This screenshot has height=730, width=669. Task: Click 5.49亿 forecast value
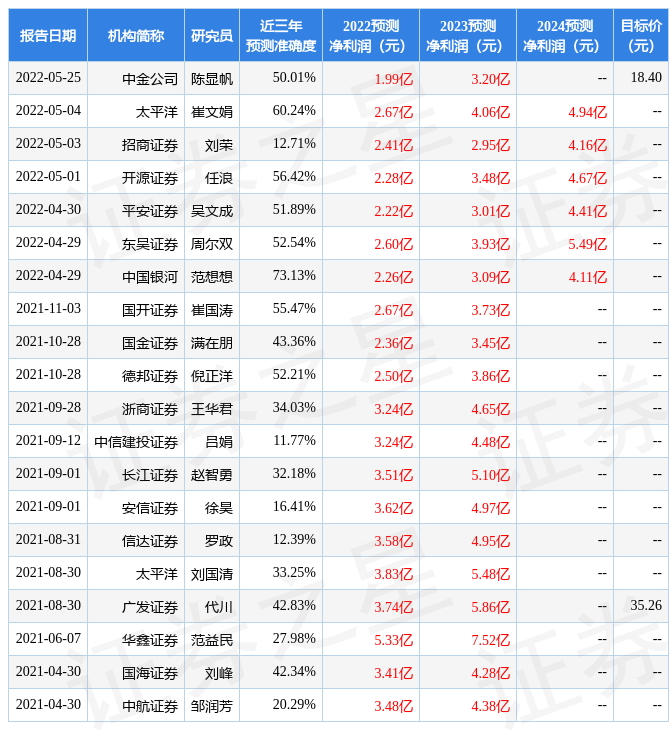click(588, 244)
